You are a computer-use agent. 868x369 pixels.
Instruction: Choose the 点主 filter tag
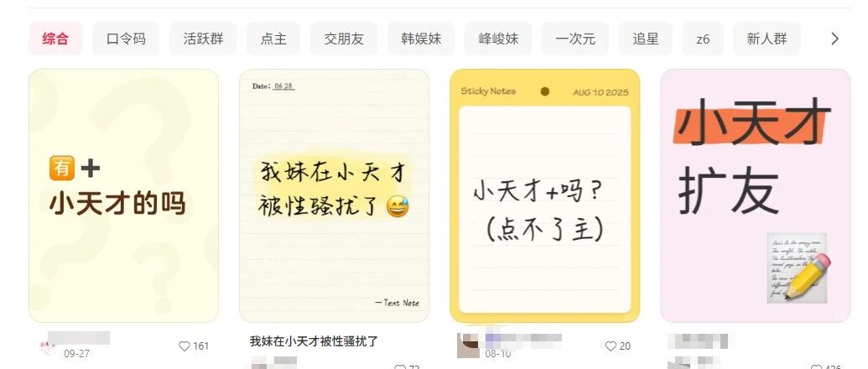(273, 39)
